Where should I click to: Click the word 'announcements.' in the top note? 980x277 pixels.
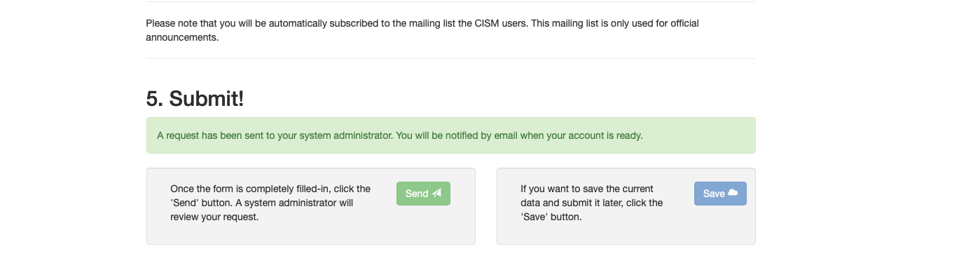182,37
